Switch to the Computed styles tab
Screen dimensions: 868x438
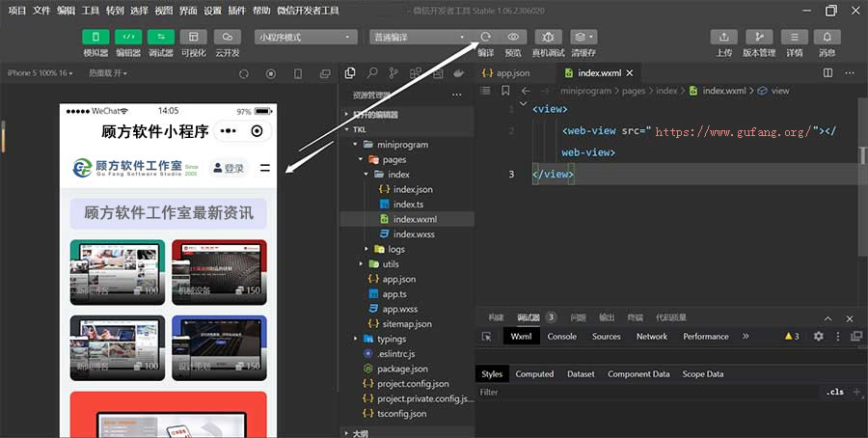click(534, 373)
